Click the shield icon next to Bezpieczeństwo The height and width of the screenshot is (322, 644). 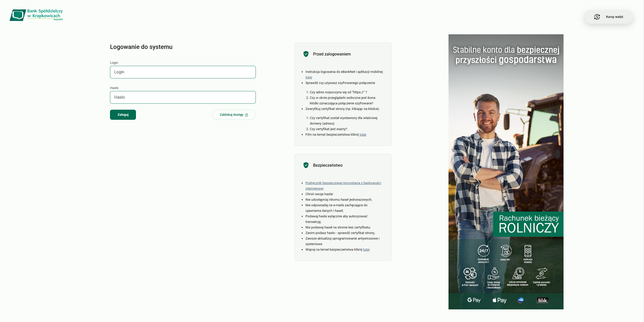[306, 165]
